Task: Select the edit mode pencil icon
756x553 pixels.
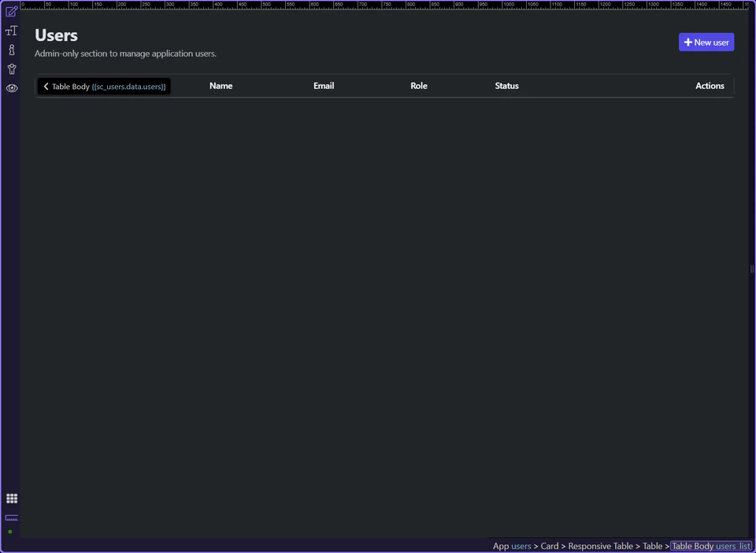Action: coord(11,12)
